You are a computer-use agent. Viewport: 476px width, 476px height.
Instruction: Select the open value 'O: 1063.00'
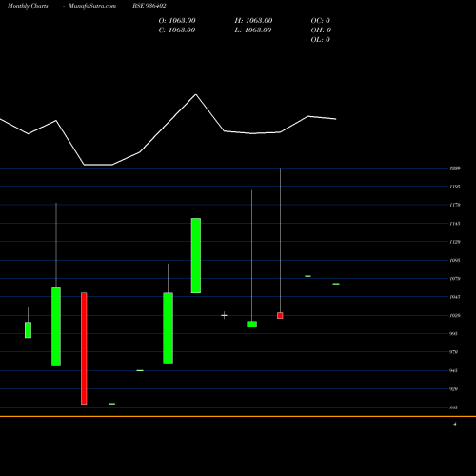click(177, 21)
